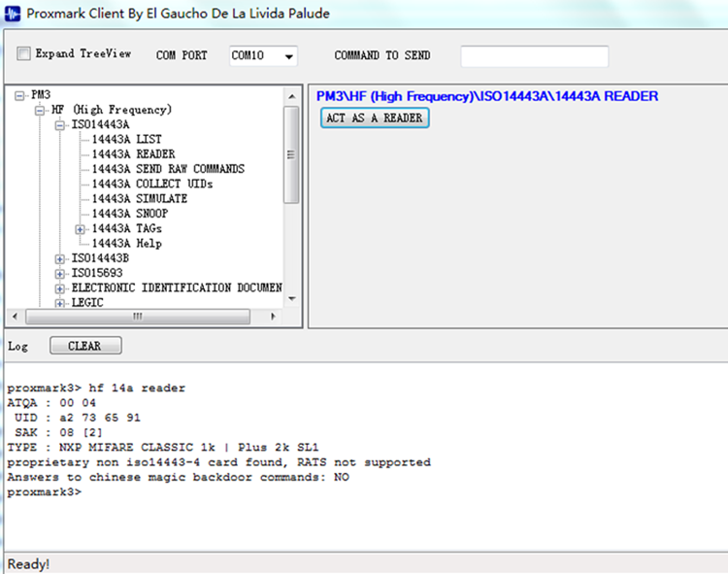Viewport: 728px width, 574px height.
Task: Expand the ISO15693 tree node
Action: (x=60, y=274)
